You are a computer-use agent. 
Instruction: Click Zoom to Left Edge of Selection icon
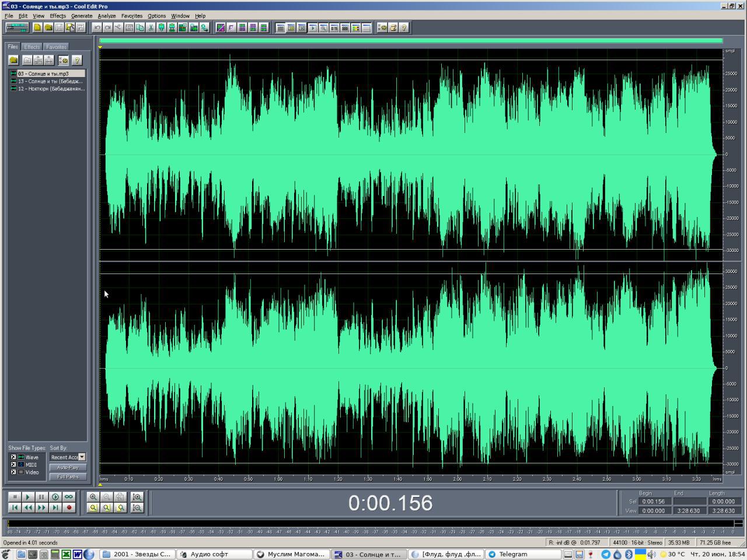pyautogui.click(x=106, y=508)
